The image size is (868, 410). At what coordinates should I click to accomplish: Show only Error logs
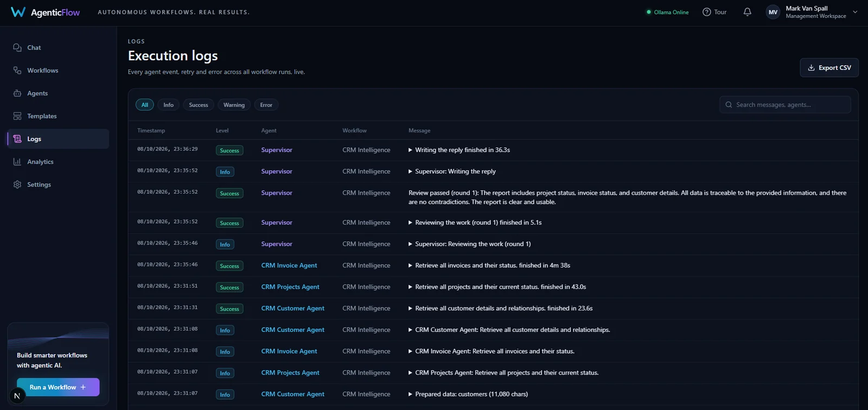tap(266, 105)
